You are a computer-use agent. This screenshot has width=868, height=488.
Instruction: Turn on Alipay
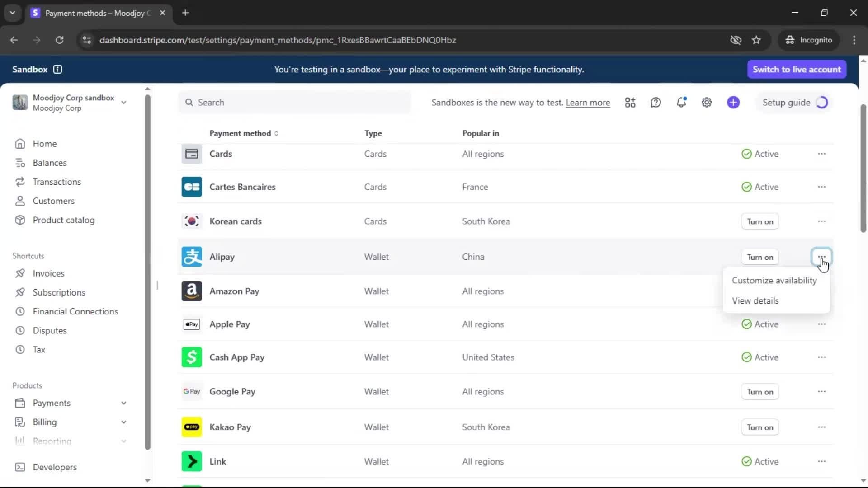tap(760, 257)
